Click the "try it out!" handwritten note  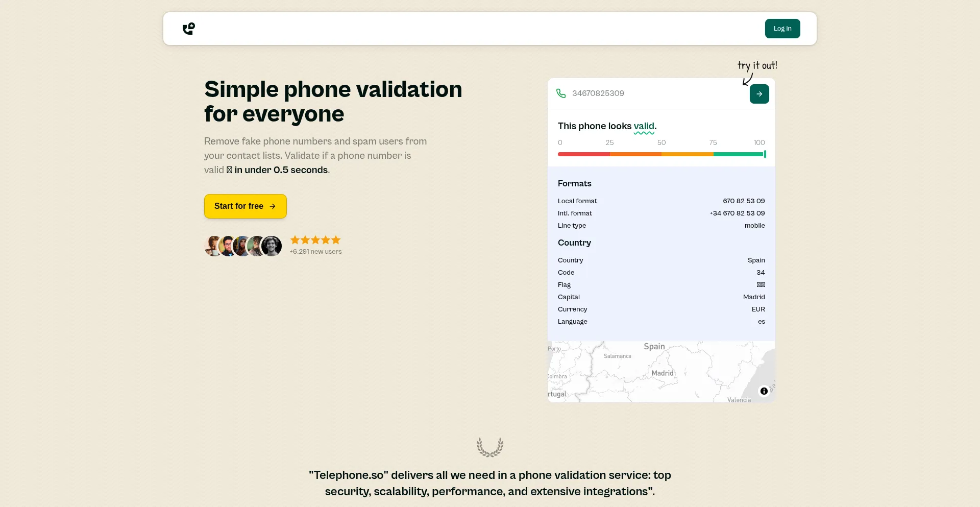(x=757, y=65)
